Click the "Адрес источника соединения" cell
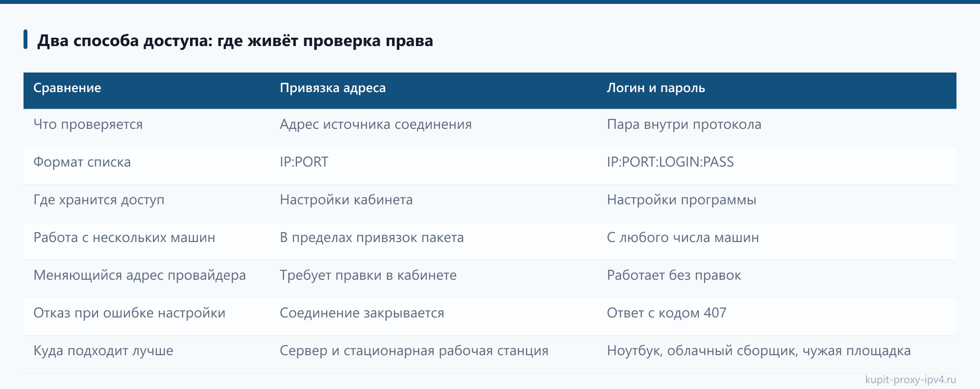 click(376, 124)
